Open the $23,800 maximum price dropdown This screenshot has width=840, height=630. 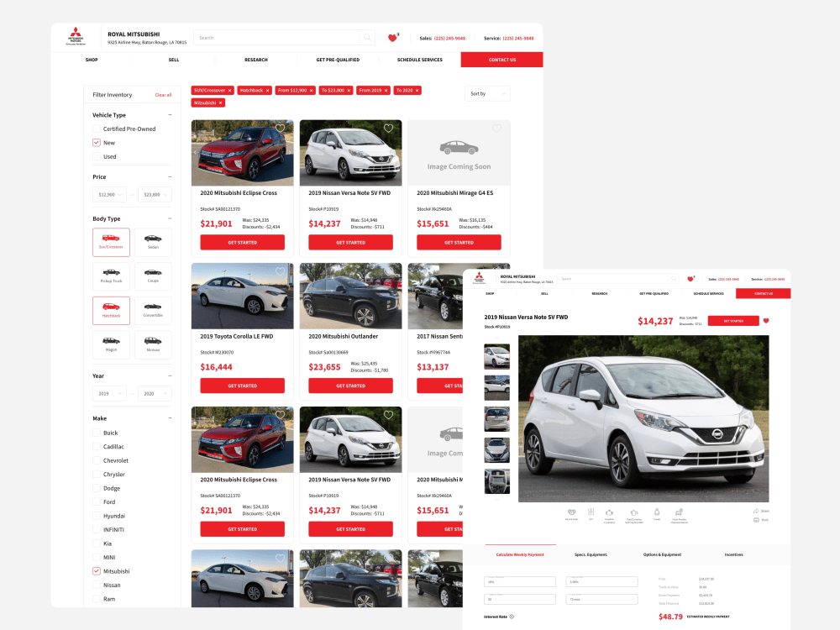155,195
